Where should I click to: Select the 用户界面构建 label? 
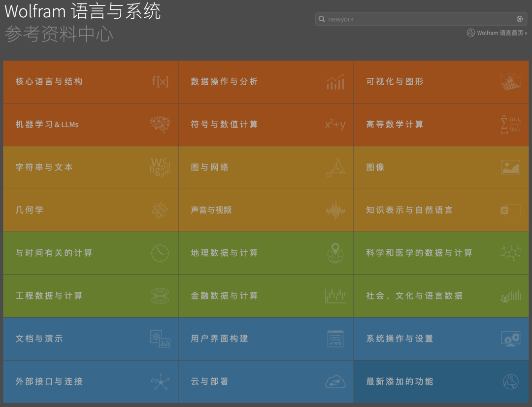220,339
